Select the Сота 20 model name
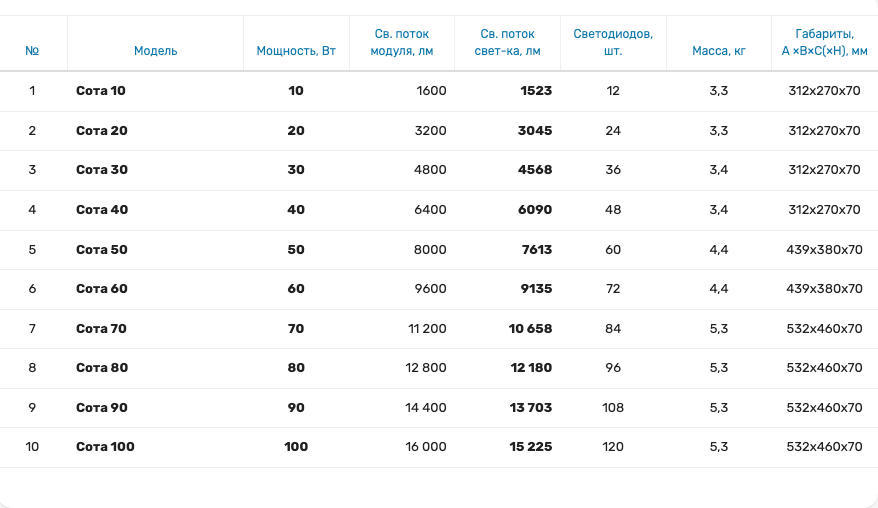Screen dimensions: 878x508 pyautogui.click(x=102, y=131)
